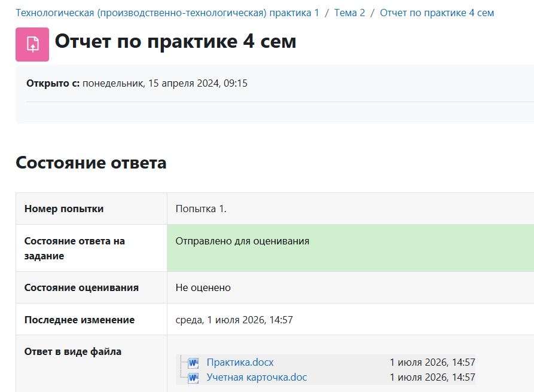Open the Практика.docx file link

pos(240,362)
